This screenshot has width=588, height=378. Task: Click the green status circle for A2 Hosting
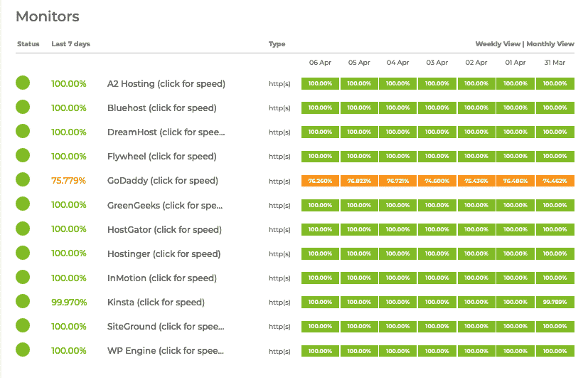pyautogui.click(x=23, y=83)
